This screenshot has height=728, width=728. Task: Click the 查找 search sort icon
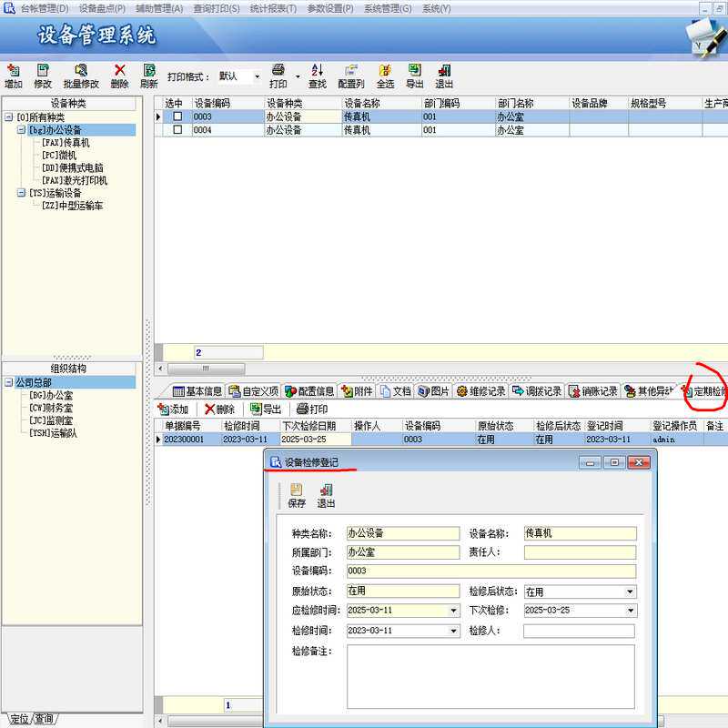click(x=318, y=76)
